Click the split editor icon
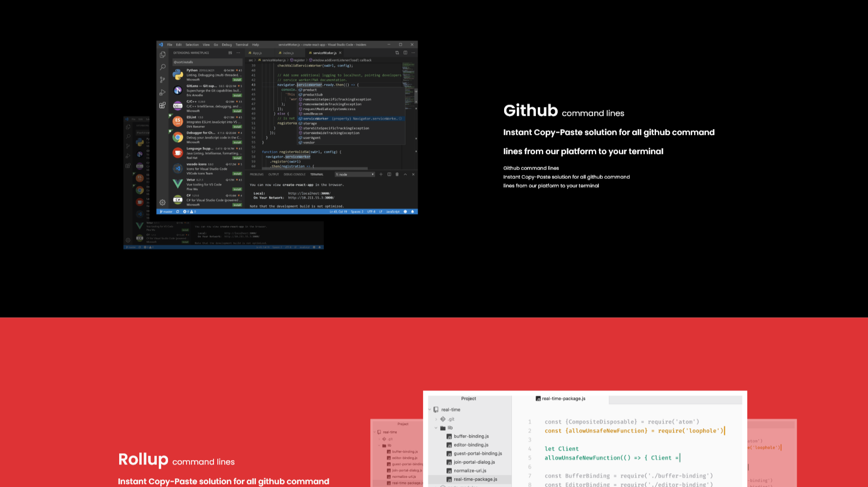This screenshot has width=868, height=487. 405,53
